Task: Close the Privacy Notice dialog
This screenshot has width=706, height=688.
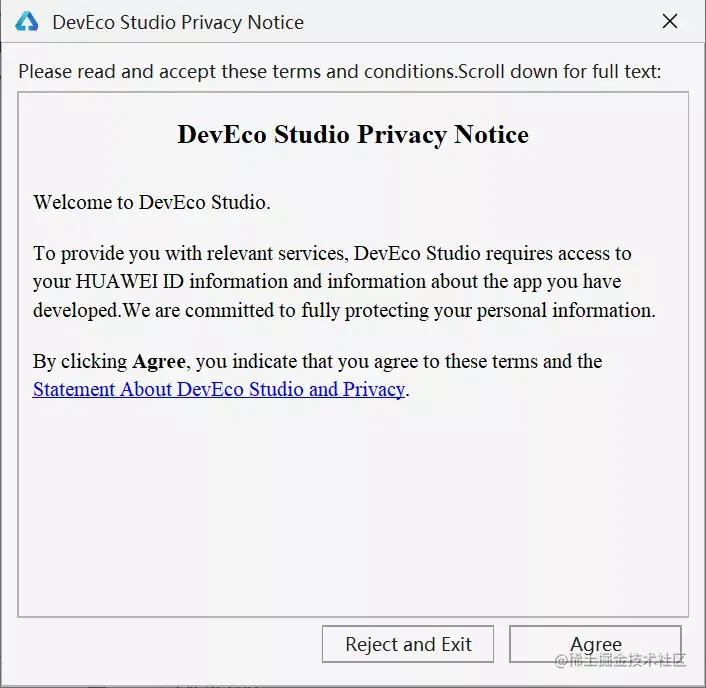Action: [670, 21]
